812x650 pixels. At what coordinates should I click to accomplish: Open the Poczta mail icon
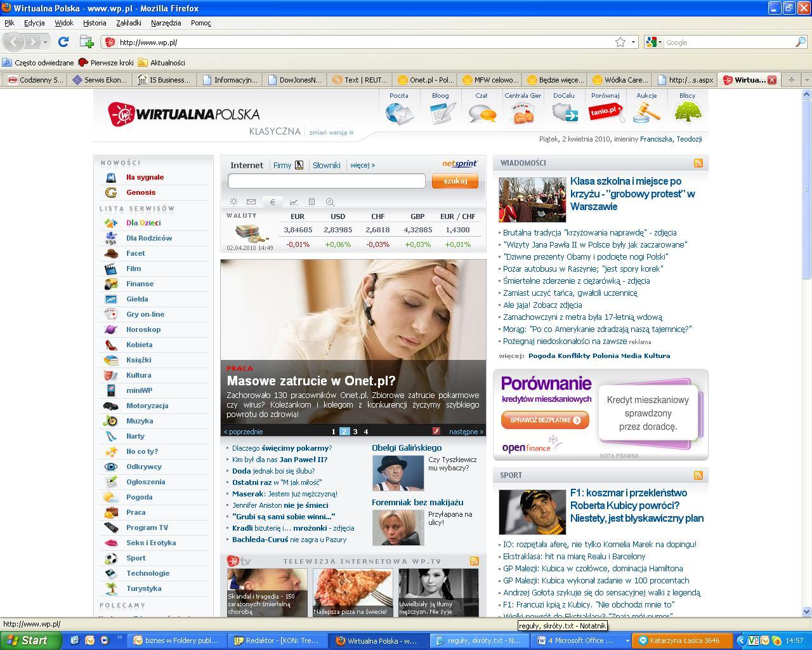click(x=399, y=112)
